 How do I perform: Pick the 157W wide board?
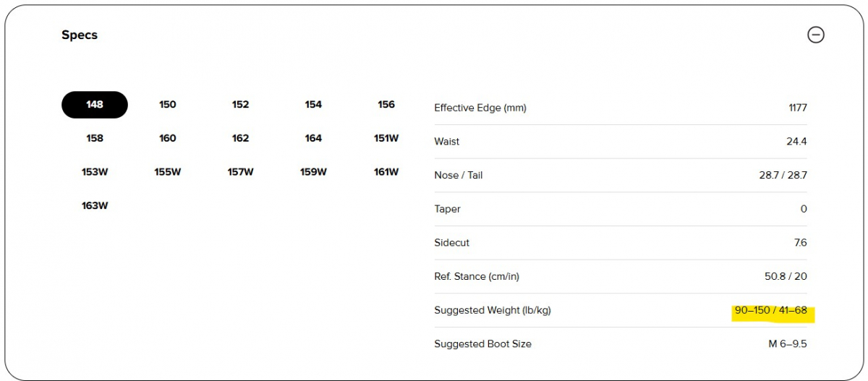(240, 172)
